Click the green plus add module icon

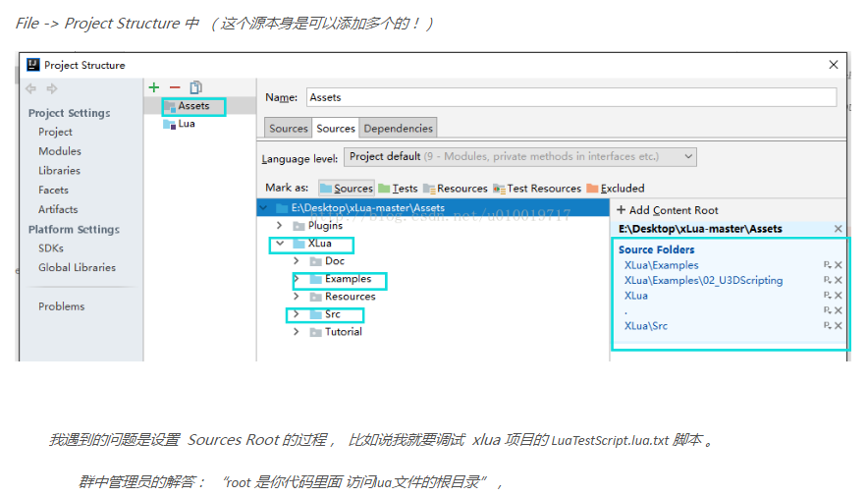(154, 87)
